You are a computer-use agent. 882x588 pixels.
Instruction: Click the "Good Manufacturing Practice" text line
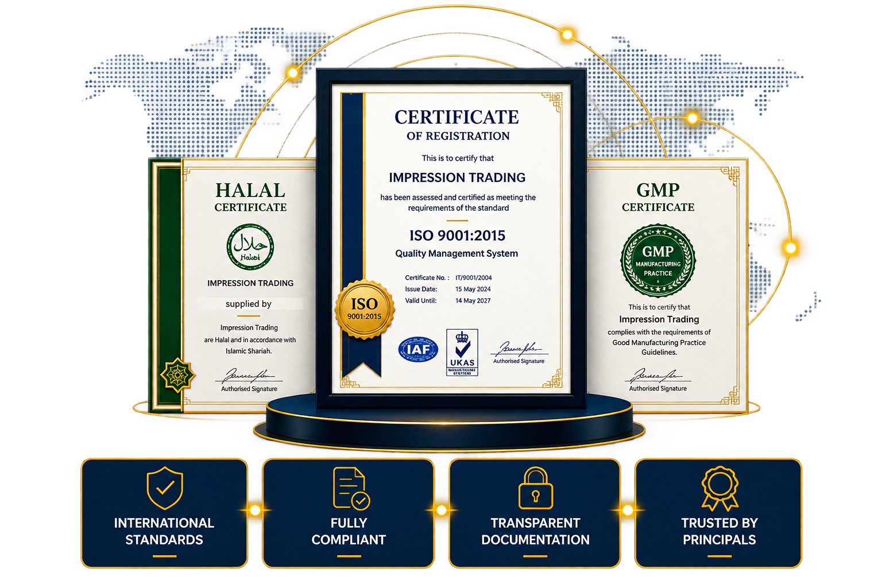(x=659, y=343)
